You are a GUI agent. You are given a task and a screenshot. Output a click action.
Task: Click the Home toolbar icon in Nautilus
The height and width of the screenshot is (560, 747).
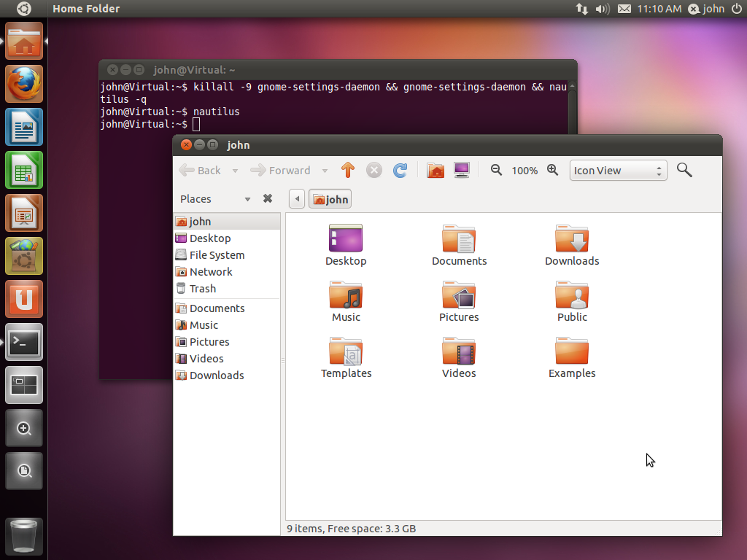click(x=436, y=170)
